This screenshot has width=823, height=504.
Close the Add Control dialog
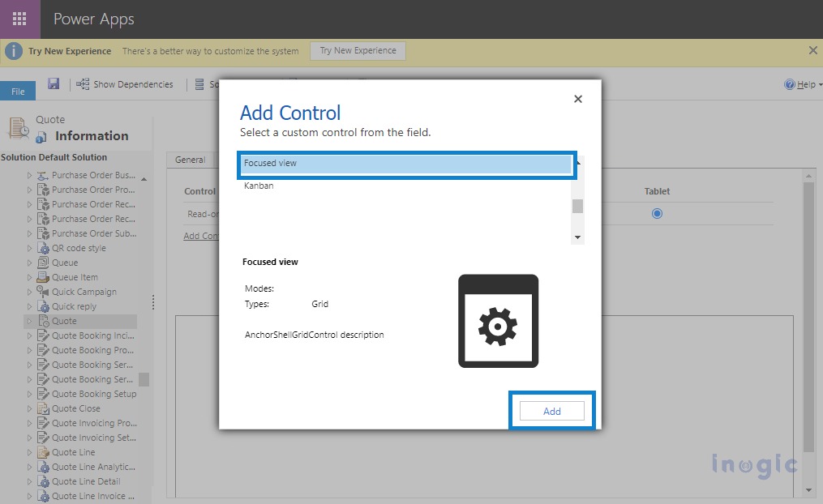coord(578,99)
